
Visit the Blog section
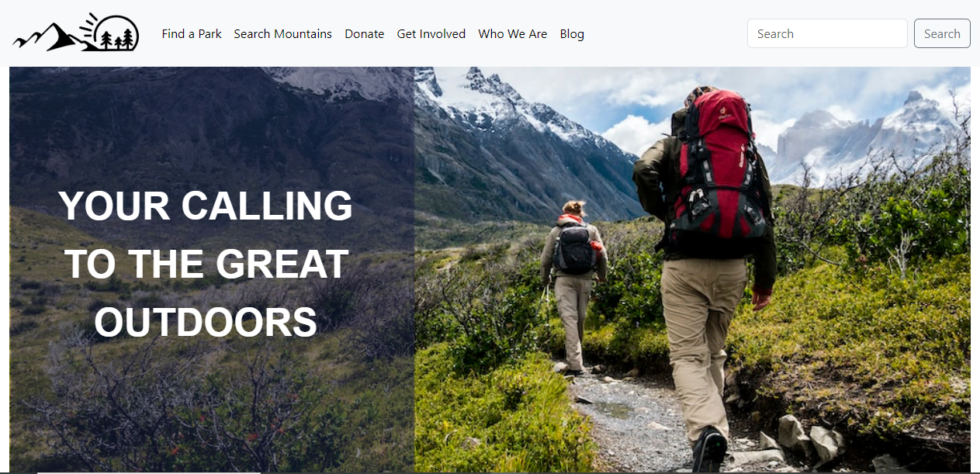tap(572, 34)
